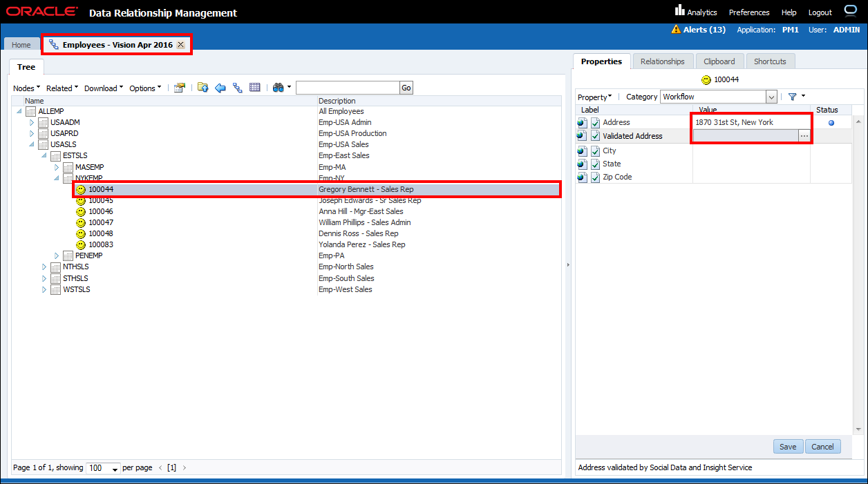Screen dimensions: 868x484
Task: Click the limb icon beside PENEMP
Action: (x=68, y=255)
